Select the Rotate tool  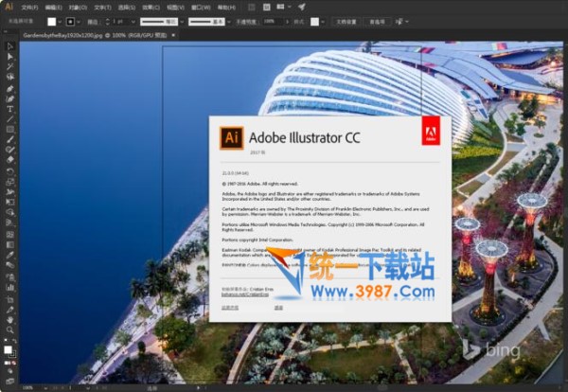(x=9, y=171)
